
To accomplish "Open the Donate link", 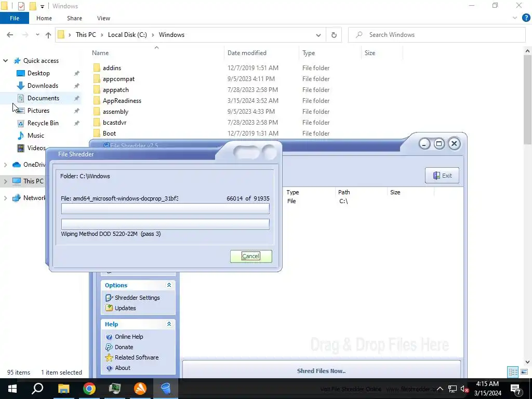I will coord(124,347).
